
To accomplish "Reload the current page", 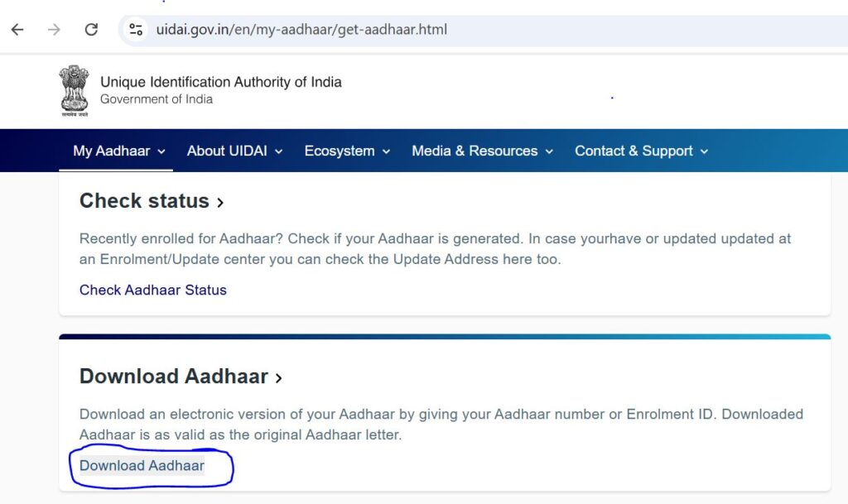I will pos(91,30).
